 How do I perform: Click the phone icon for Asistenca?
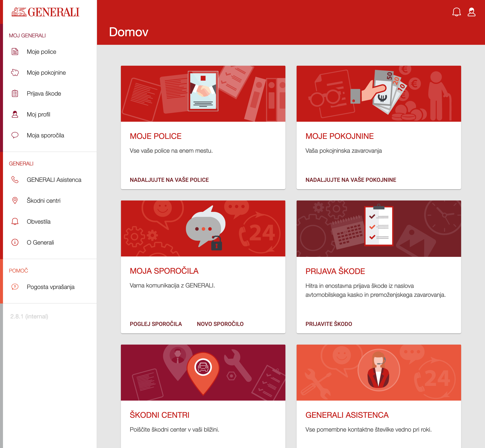(x=15, y=180)
